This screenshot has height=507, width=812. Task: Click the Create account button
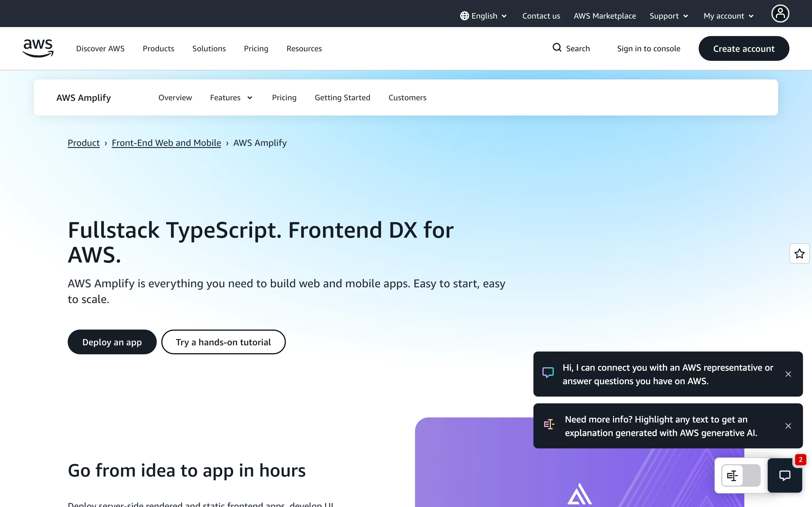tap(743, 49)
